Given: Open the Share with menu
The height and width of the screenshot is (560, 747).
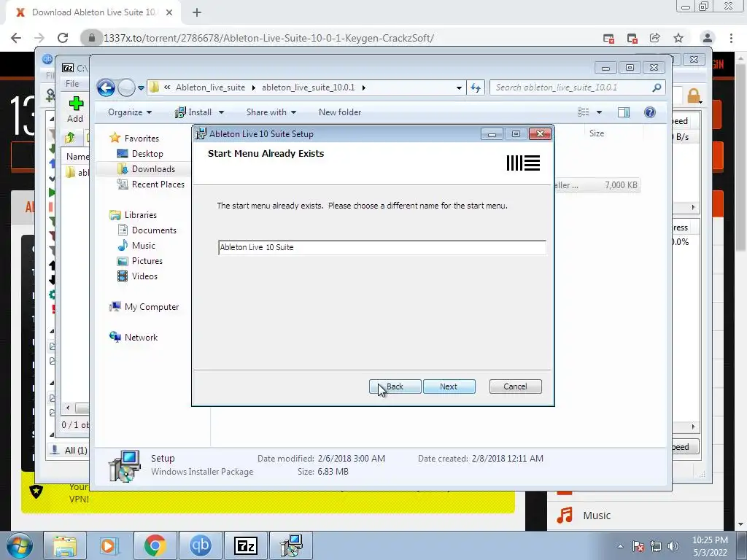Looking at the screenshot, I should [271, 112].
